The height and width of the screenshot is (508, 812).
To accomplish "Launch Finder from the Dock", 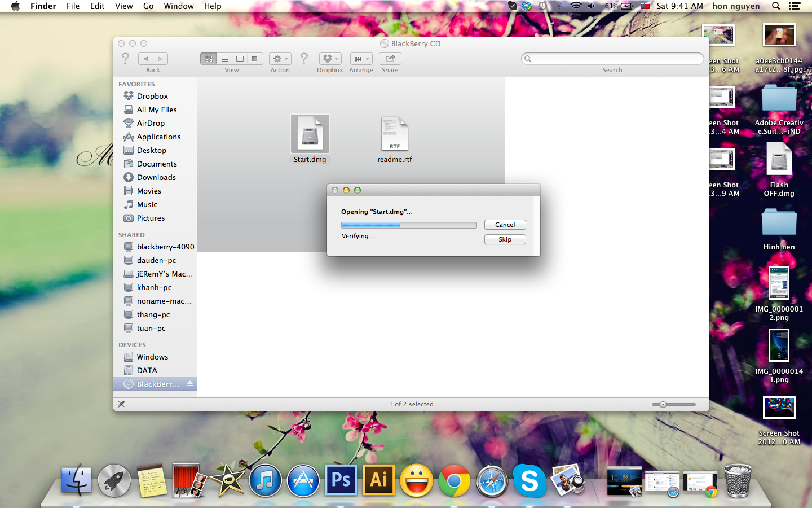I will (x=76, y=480).
